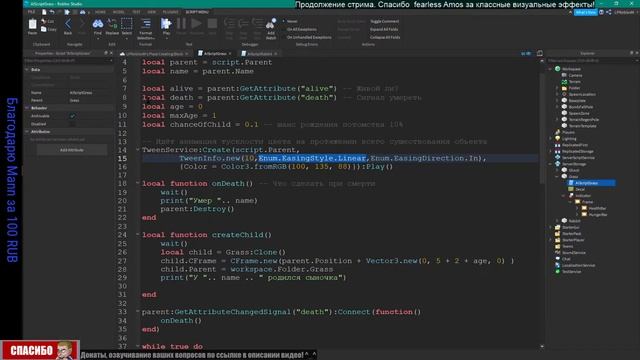The width and height of the screenshot is (640, 360).
Task: Collapse the Behavior properties section
Action: tap(27, 108)
